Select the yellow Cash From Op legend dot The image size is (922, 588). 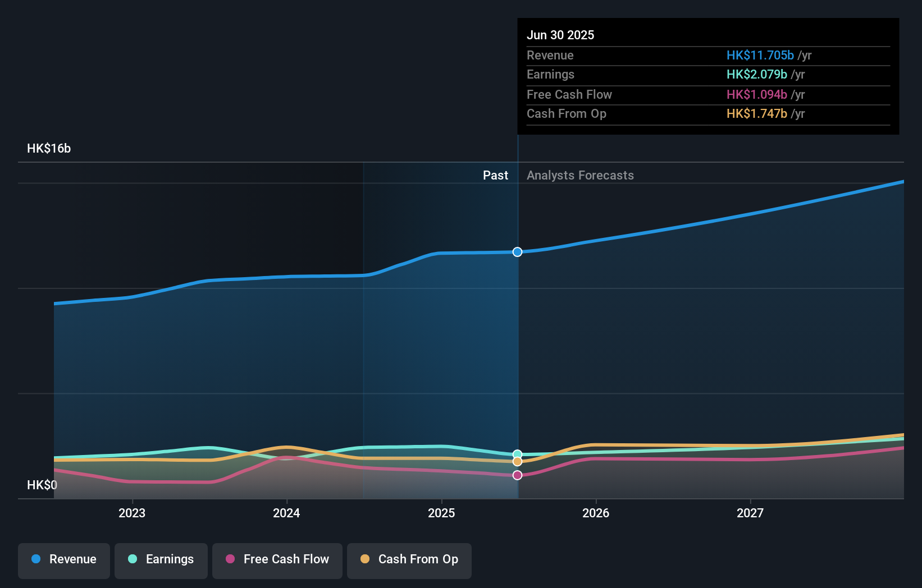pyautogui.click(x=366, y=559)
